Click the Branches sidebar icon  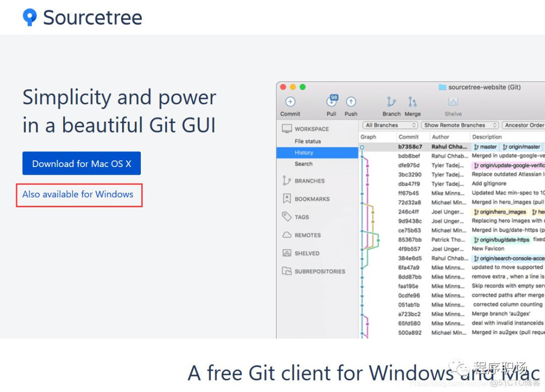pos(287,181)
